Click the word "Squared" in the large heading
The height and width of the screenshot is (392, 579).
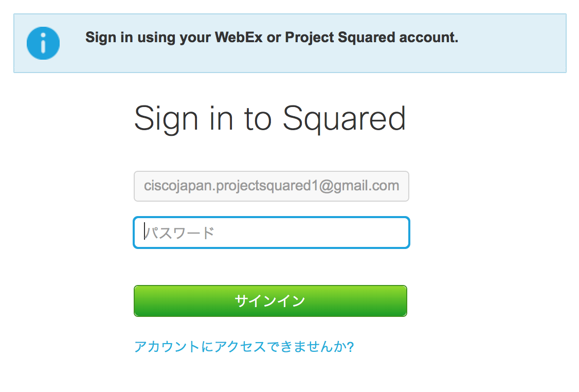click(x=344, y=118)
